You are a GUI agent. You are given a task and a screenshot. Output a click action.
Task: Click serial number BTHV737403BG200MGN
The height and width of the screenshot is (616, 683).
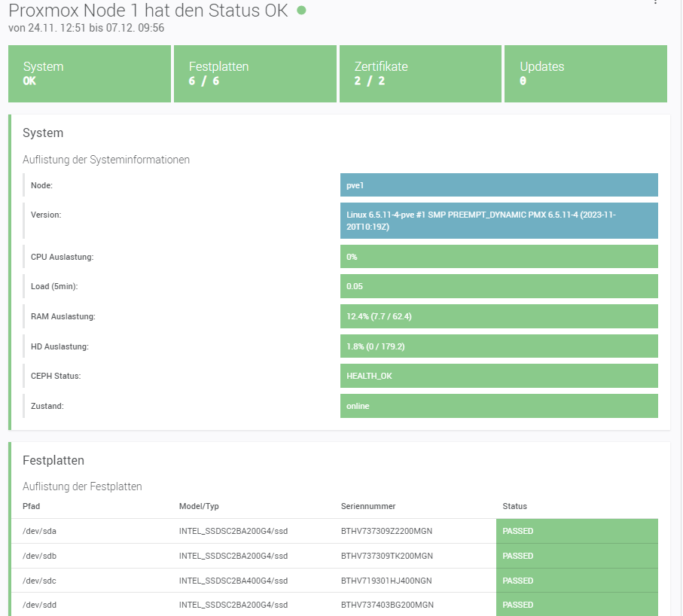pos(387,605)
